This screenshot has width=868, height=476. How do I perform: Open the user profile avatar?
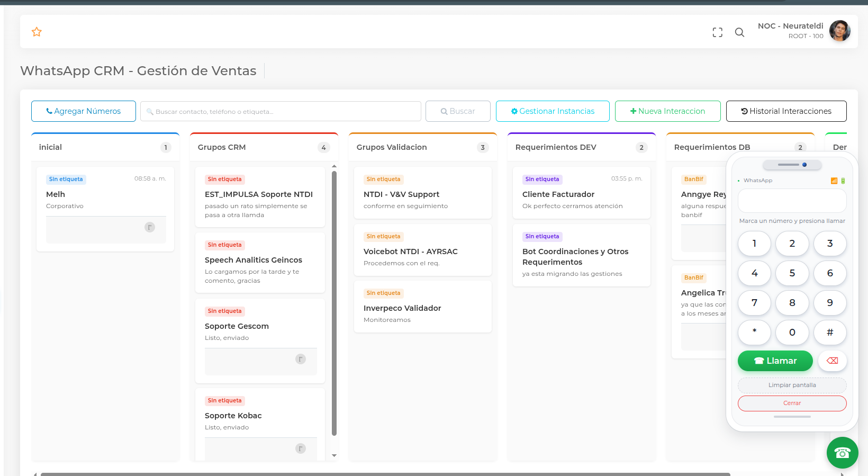[840, 31]
